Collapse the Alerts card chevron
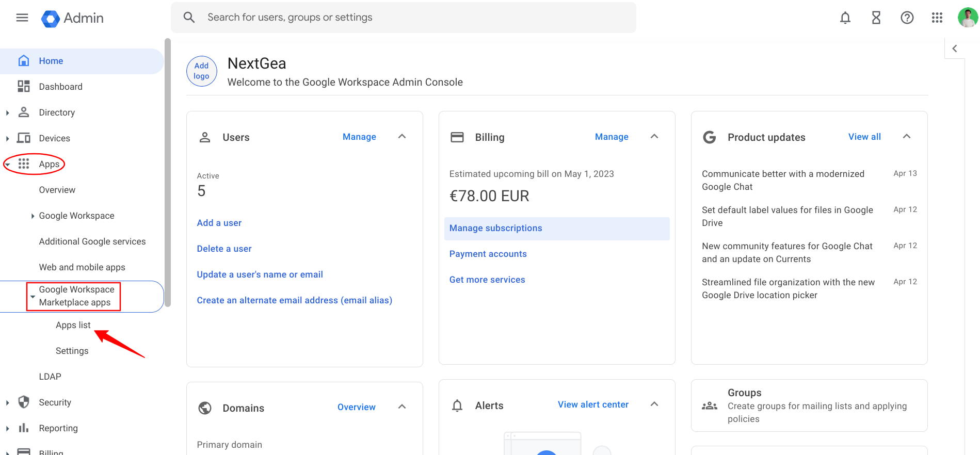Image resolution: width=980 pixels, height=455 pixels. [654, 404]
